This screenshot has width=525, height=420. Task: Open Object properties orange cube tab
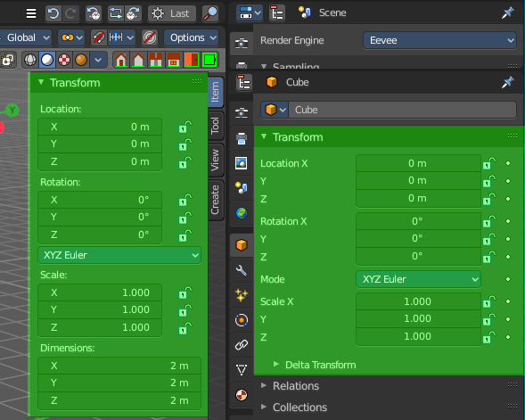[x=242, y=245]
